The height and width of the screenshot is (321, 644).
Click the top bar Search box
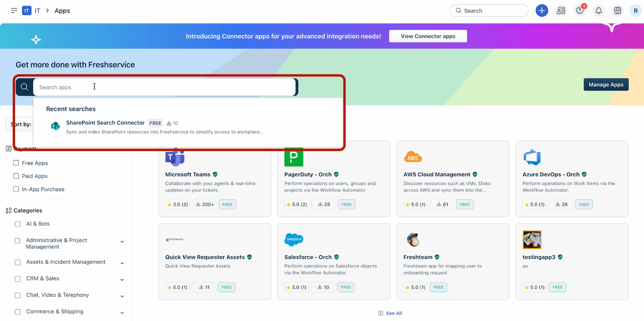(x=489, y=10)
